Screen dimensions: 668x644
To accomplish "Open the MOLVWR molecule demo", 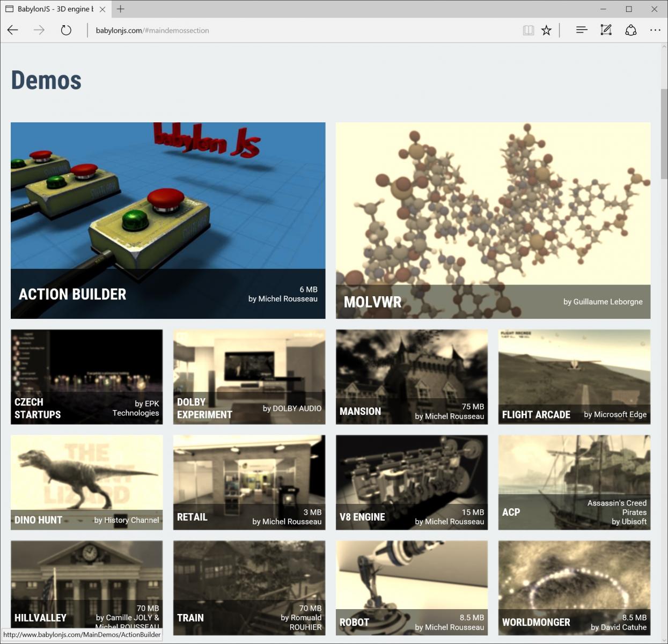I will pyautogui.click(x=493, y=221).
